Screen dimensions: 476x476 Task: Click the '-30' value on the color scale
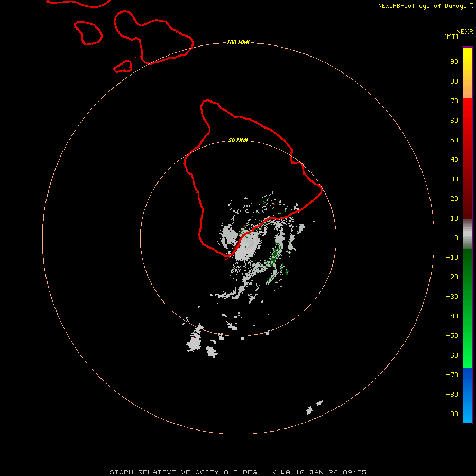452,297
